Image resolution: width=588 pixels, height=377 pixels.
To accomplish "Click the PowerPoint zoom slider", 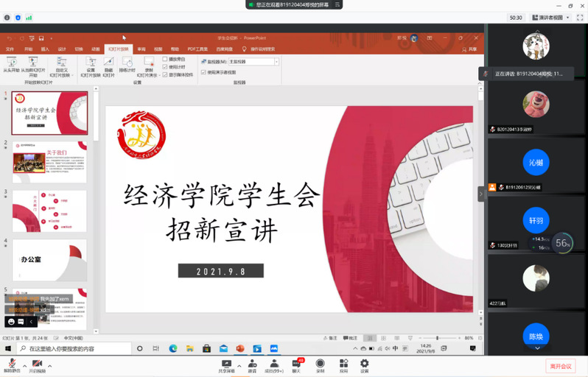I will pyautogui.click(x=437, y=338).
